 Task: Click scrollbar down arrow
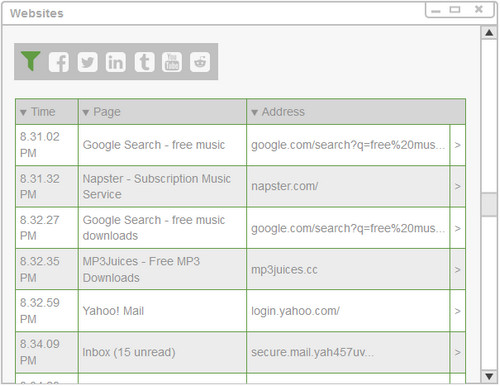489,377
